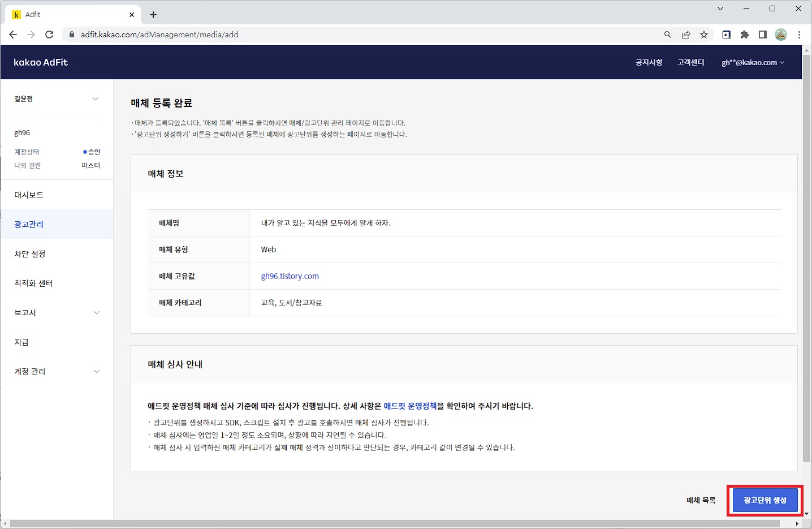Open 대시보드 in the sidebar
This screenshot has width=812, height=529.
click(x=57, y=195)
